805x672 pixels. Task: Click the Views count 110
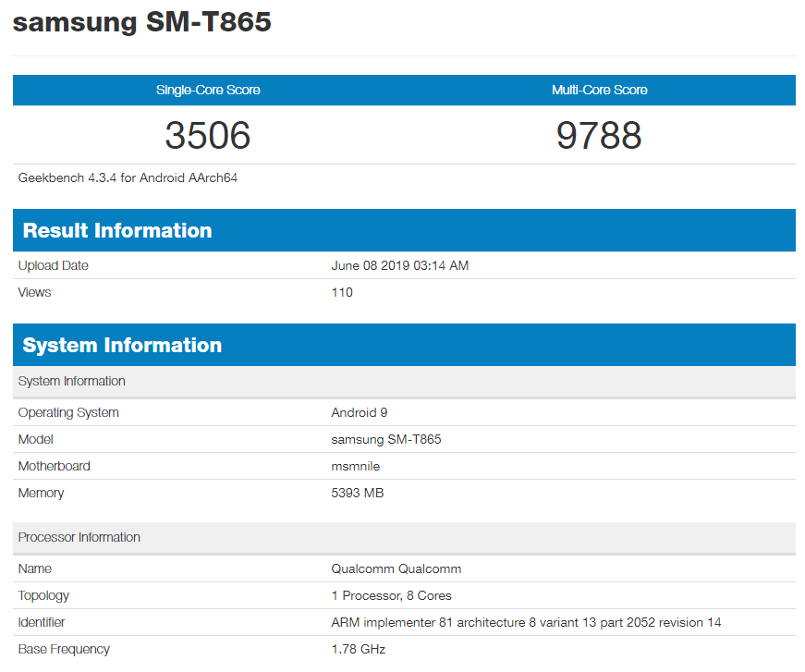[342, 292]
